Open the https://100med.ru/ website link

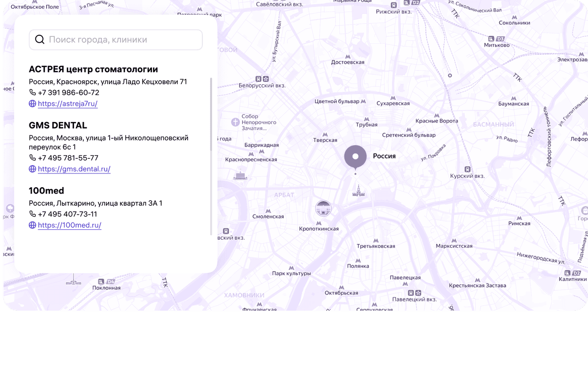point(70,225)
